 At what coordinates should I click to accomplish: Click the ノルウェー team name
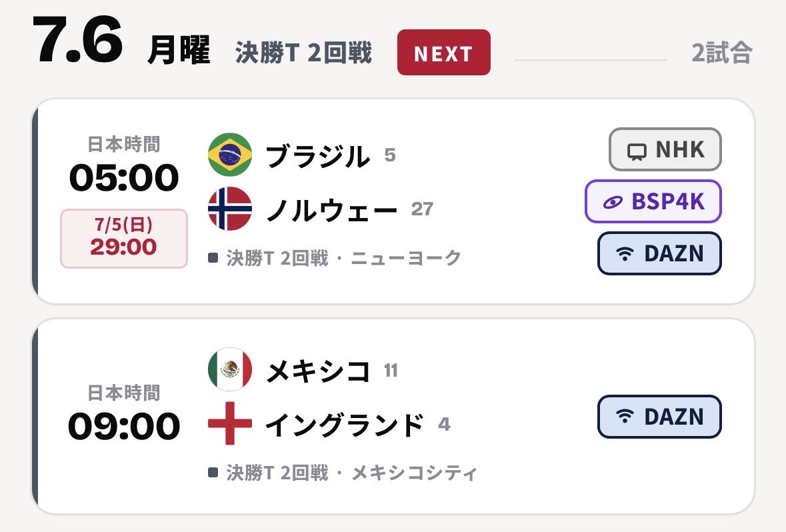point(331,209)
